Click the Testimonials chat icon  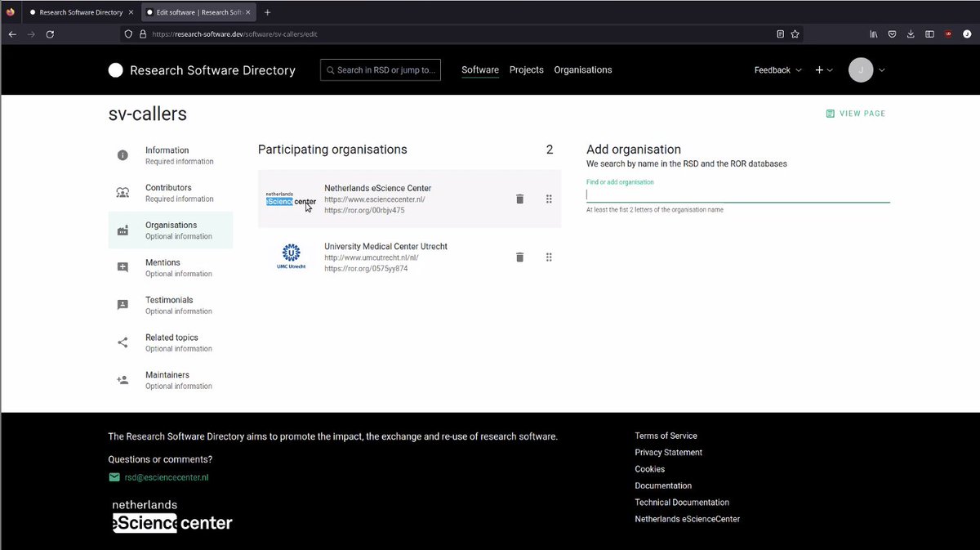pos(122,305)
